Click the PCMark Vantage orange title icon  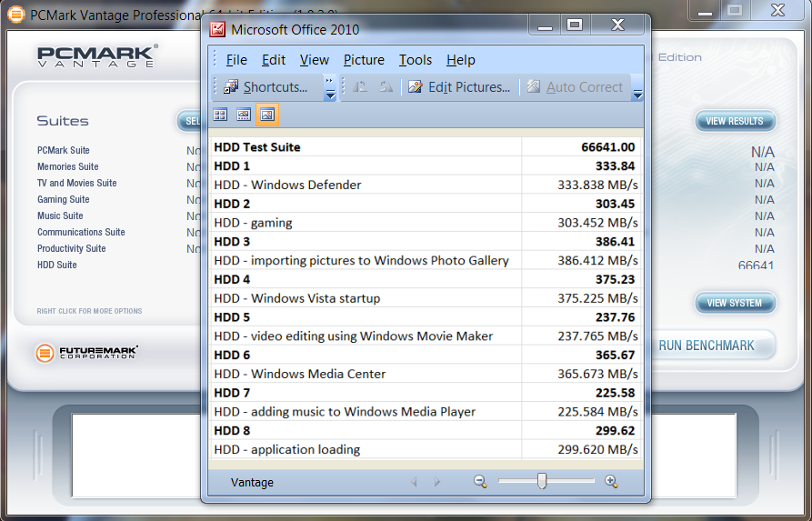[x=15, y=15]
